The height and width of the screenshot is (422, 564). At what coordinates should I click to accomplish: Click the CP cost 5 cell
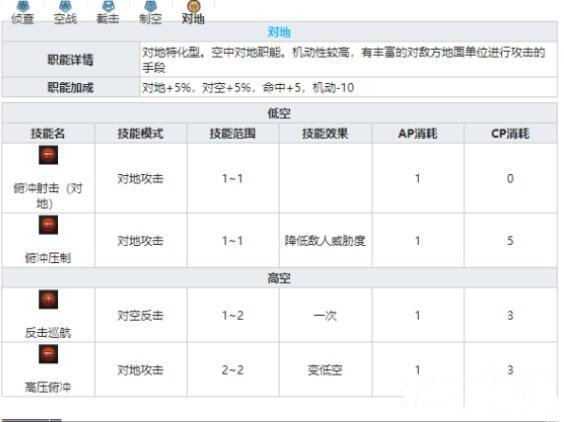(x=510, y=240)
